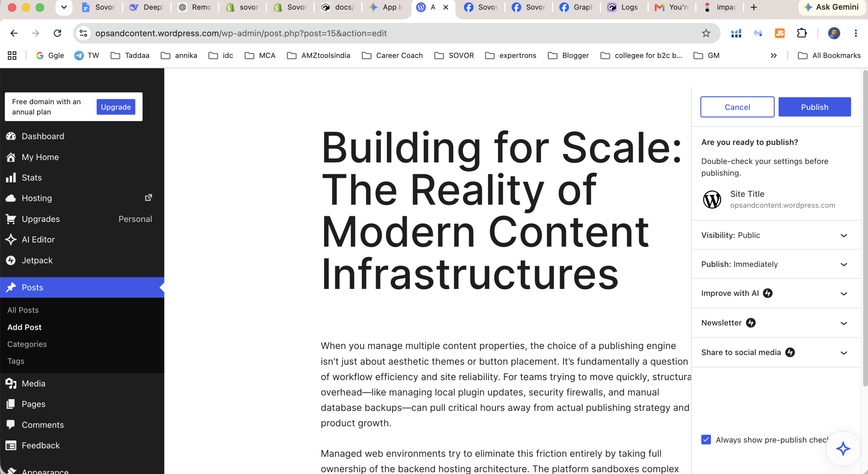Open Categories under Posts
The width and height of the screenshot is (868, 474).
pos(27,344)
